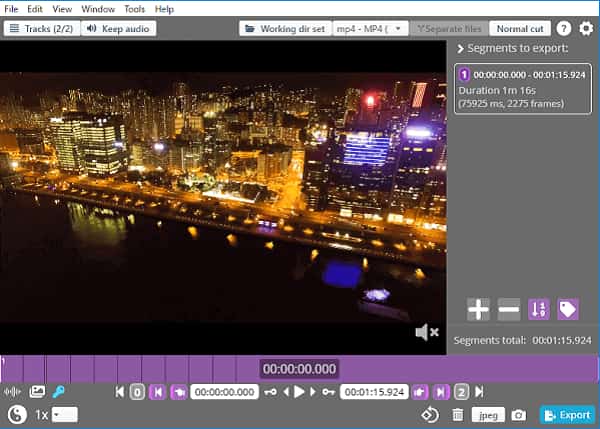Toggle the Normal cut mode button
The image size is (600, 429).
[520, 29]
